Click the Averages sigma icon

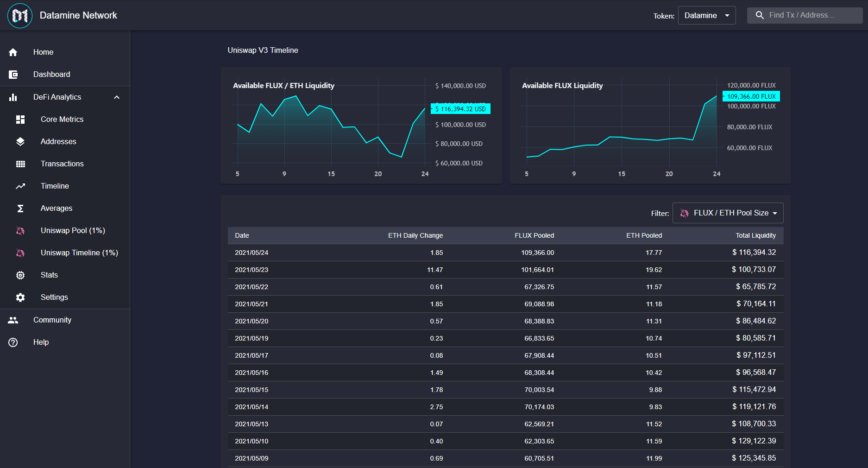(x=20, y=209)
